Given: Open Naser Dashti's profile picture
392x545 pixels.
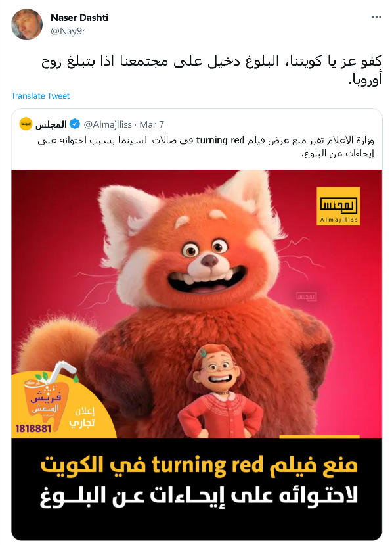Looking at the screenshot, I should (x=27, y=24).
